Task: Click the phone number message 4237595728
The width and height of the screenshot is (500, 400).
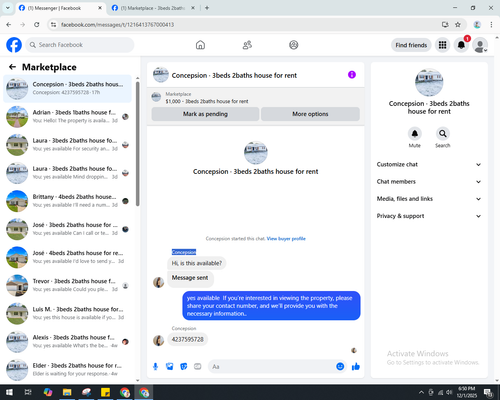Action: click(187, 339)
